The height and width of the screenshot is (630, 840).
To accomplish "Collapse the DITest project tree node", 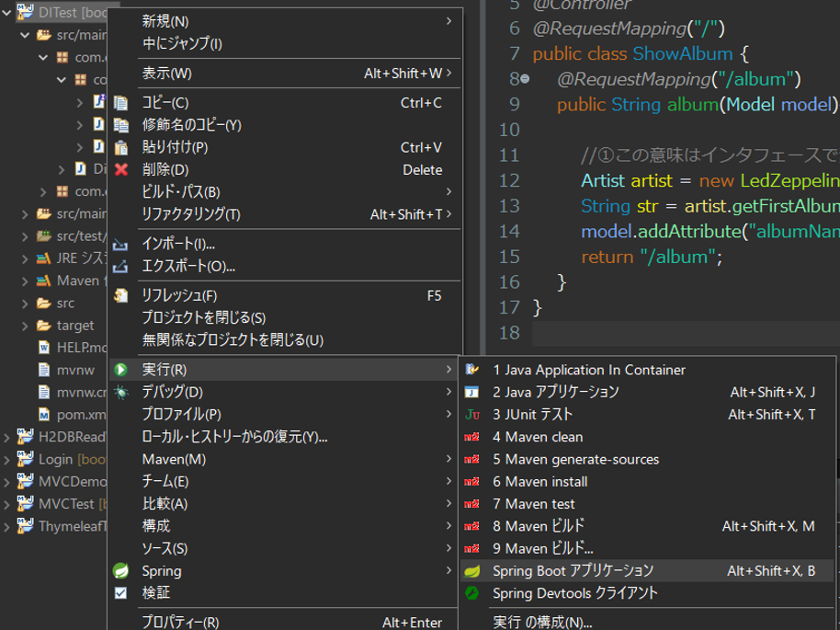I will pos(7,14).
